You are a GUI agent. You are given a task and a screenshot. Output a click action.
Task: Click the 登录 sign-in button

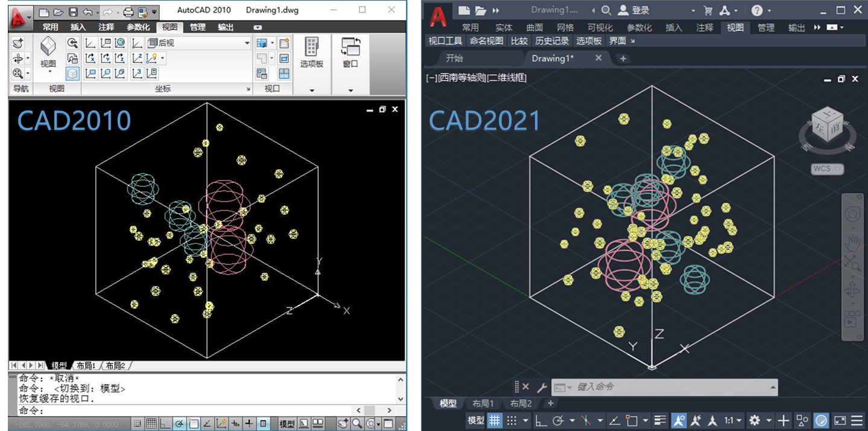pos(641,10)
